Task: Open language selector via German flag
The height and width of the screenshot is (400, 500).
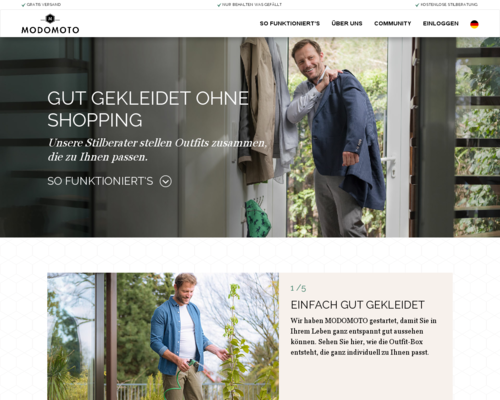Action: pos(474,24)
